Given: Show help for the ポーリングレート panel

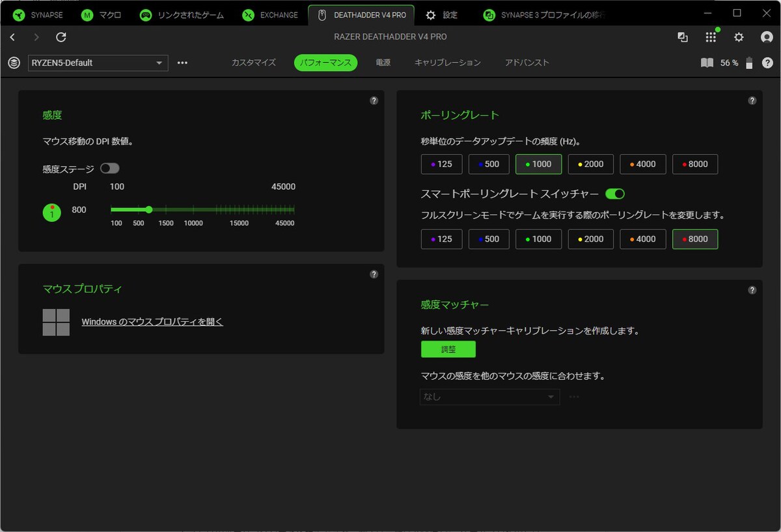Looking at the screenshot, I should pyautogui.click(x=752, y=100).
